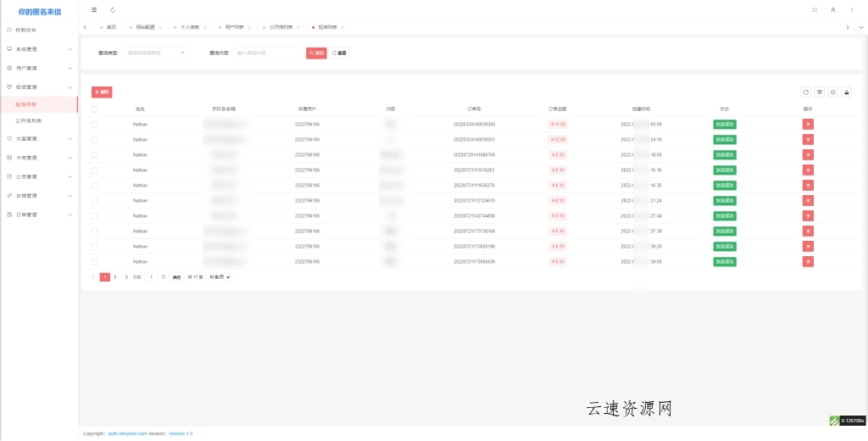Click the pagination confirm button
This screenshot has height=441, width=868.
point(176,277)
